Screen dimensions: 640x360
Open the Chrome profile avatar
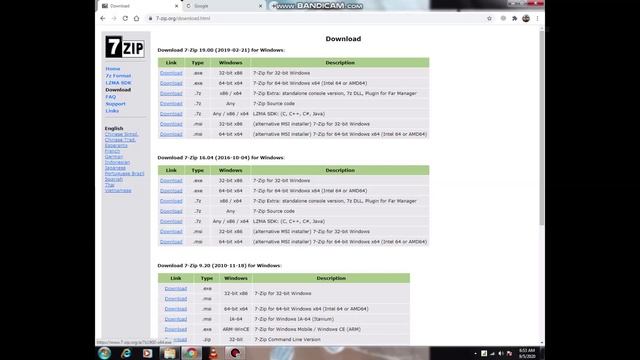(526, 18)
